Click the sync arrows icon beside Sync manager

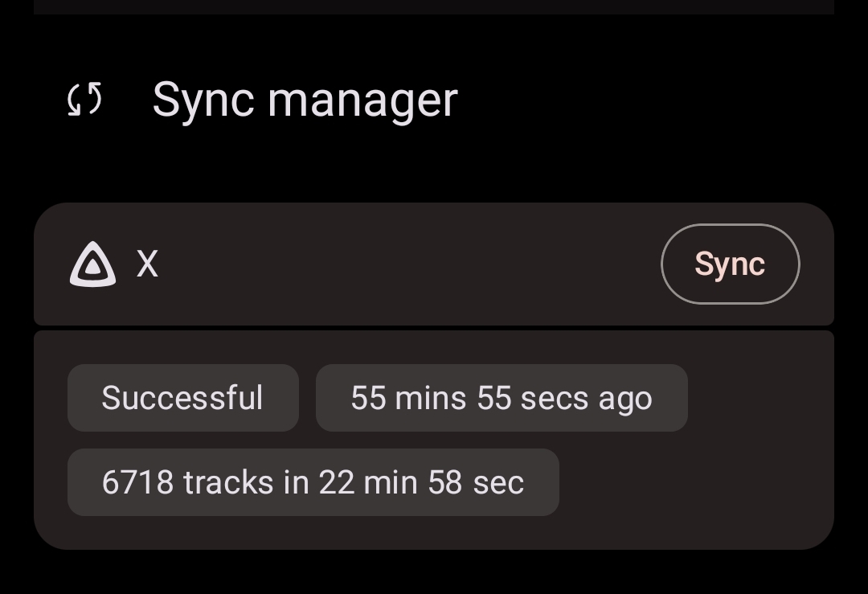[84, 100]
